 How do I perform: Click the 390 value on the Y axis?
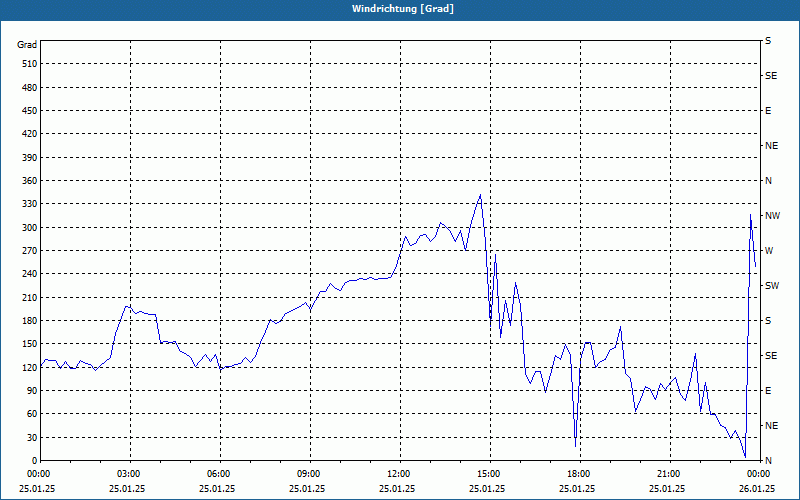tap(30, 158)
